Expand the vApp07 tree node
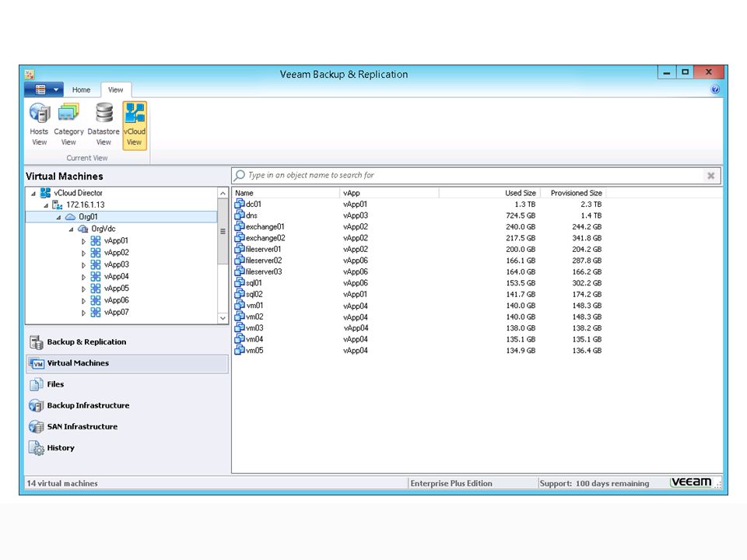Image resolution: width=747 pixels, height=560 pixels. pos(83,313)
